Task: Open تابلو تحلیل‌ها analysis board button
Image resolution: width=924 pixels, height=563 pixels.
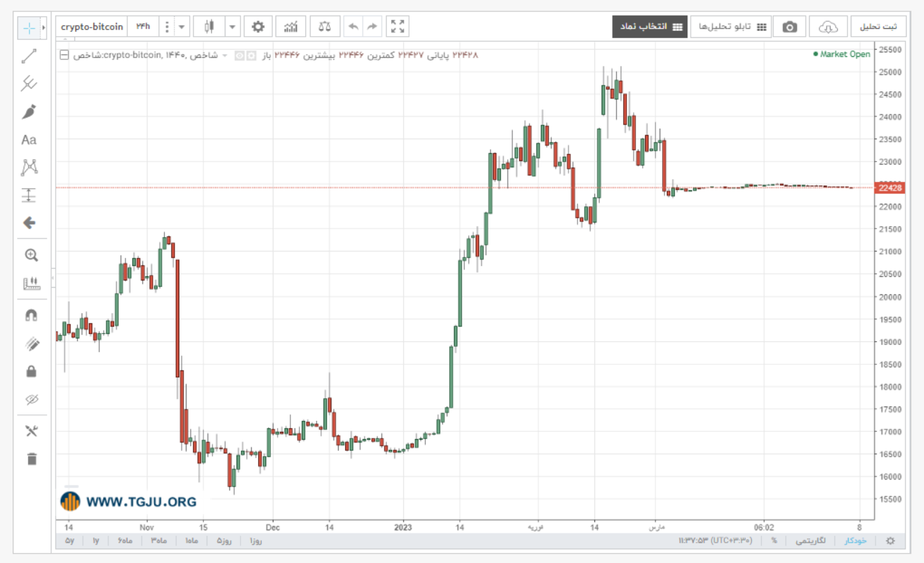Action: pyautogui.click(x=731, y=27)
